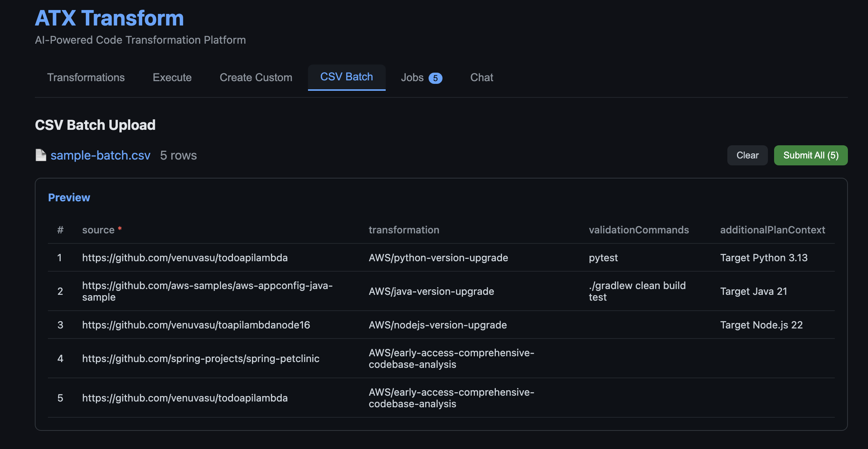Select the aws-appconfig-java-sample source URL

(x=208, y=291)
